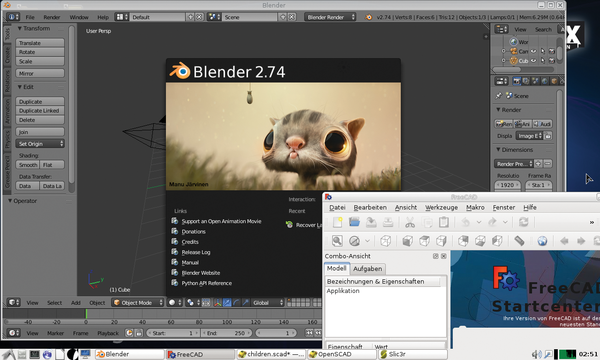Click the scissors Cut icon in FreeCAD
Viewport: 600px width, 360px height.
click(410, 222)
